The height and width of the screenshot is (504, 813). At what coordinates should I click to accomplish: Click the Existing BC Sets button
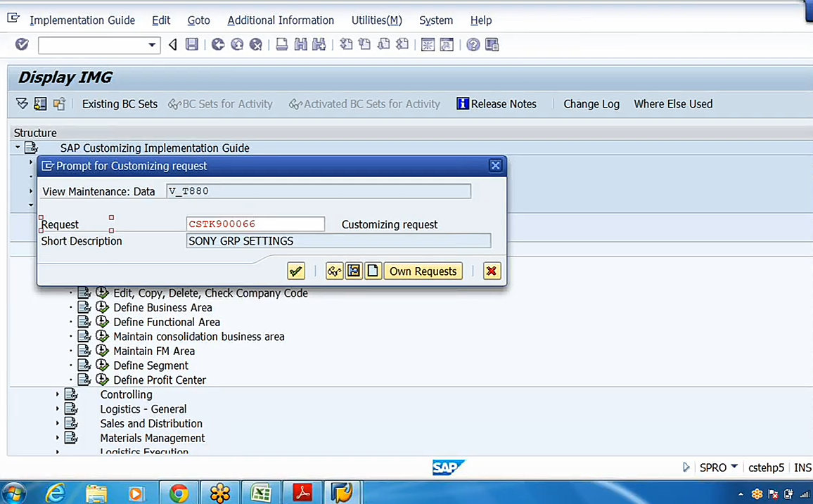120,103
